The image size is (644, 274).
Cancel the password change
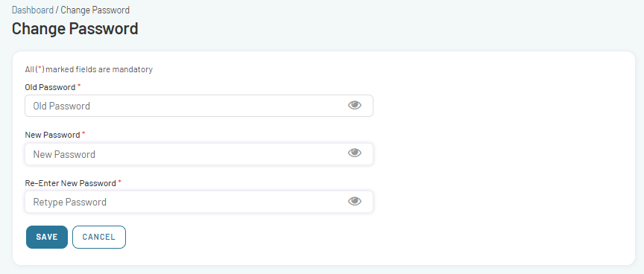click(99, 237)
